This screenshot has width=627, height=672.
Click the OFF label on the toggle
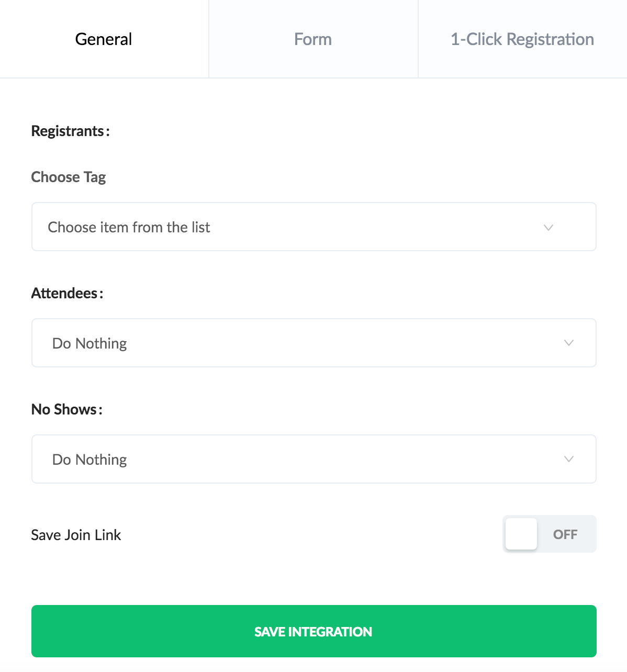coord(565,534)
